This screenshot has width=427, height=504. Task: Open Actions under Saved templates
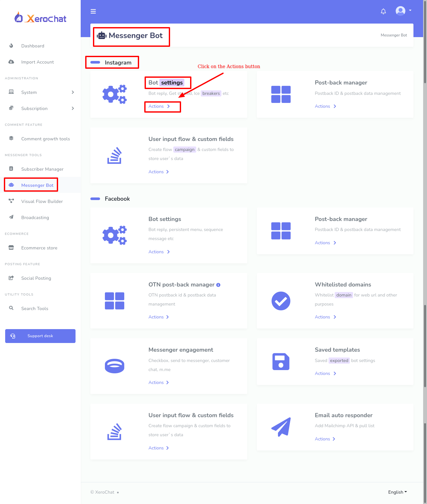coord(326,373)
